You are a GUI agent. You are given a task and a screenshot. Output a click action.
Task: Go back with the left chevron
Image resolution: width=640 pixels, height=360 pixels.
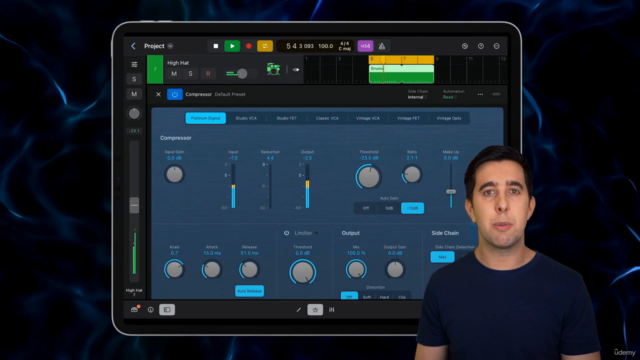point(133,46)
